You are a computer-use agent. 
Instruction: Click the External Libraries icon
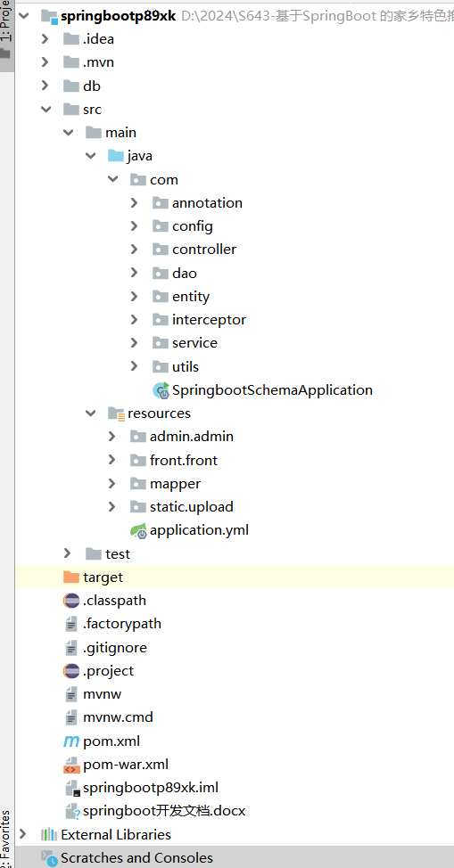point(49,834)
